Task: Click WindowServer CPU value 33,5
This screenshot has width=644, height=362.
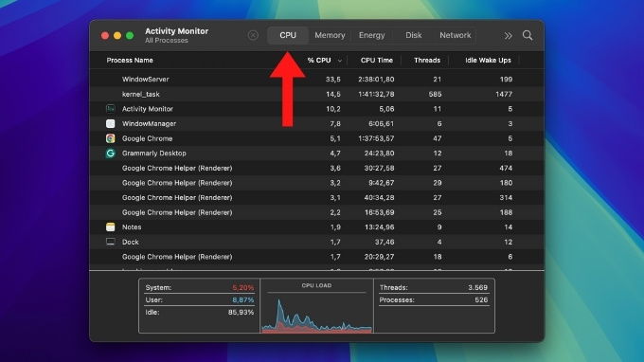Action: click(333, 80)
